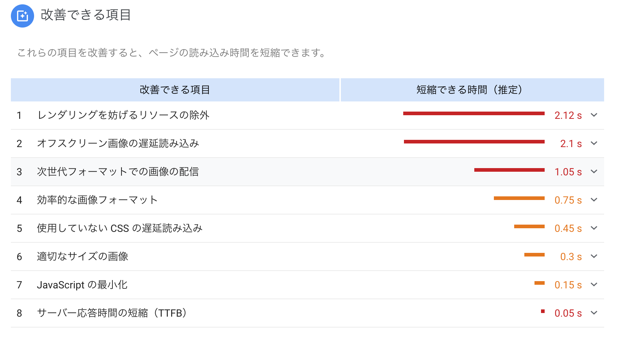
Task: Expand the JavaScript の最小化 row chevron
Action: point(594,285)
